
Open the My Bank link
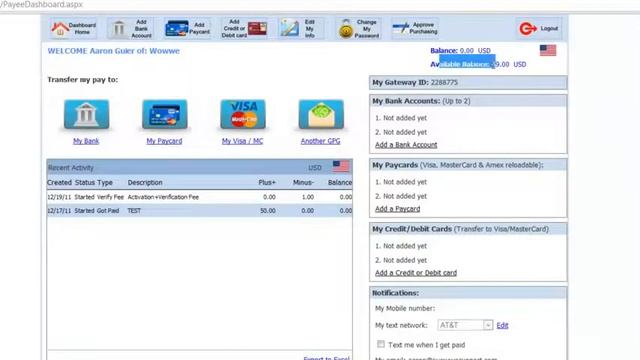point(86,141)
